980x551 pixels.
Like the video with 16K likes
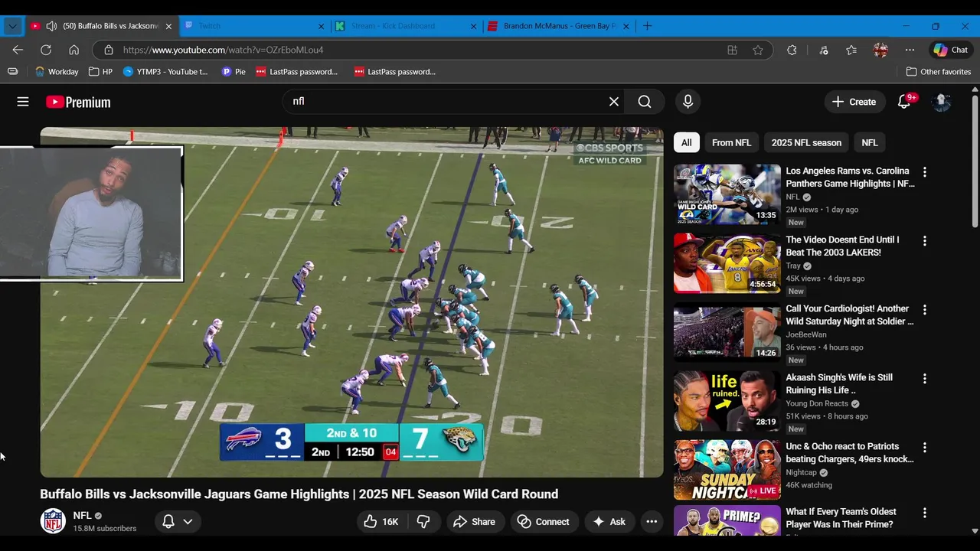point(381,522)
